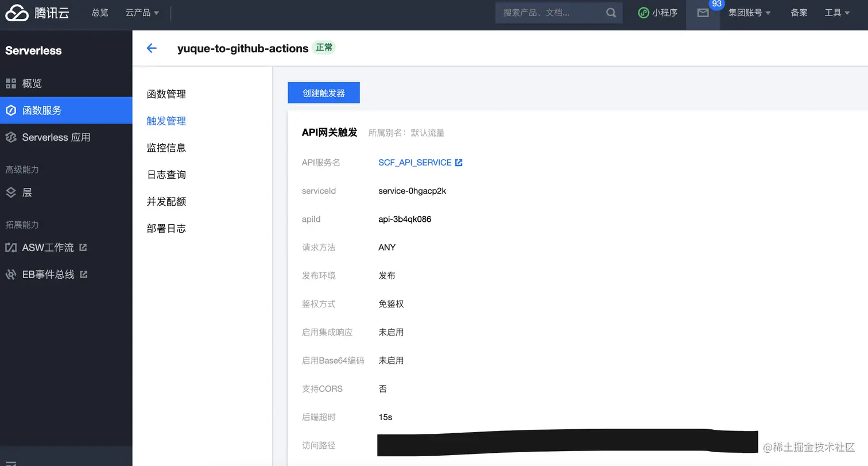Click the ASW工作流 workflow icon
Screen dimensions: 868x466
click(x=11, y=248)
